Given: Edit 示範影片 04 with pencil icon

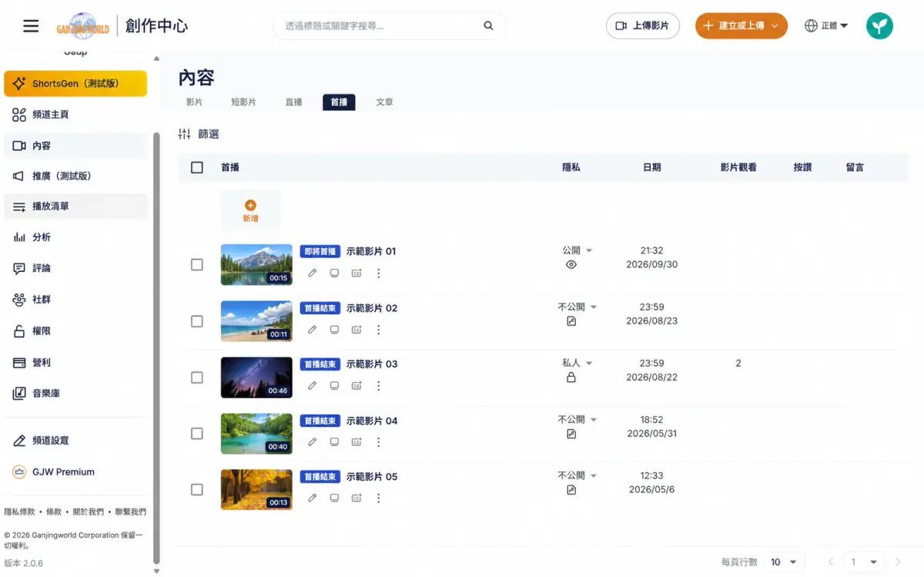Looking at the screenshot, I should [x=312, y=442].
